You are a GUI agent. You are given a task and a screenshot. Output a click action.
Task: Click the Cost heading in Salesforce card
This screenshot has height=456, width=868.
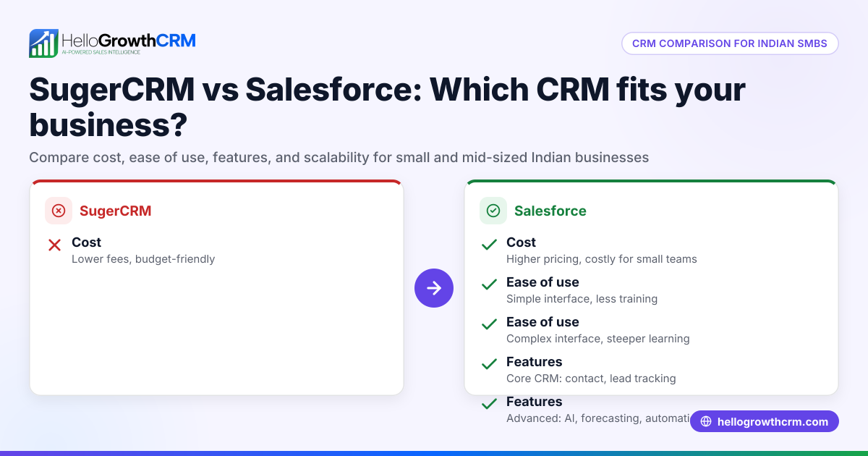click(521, 242)
